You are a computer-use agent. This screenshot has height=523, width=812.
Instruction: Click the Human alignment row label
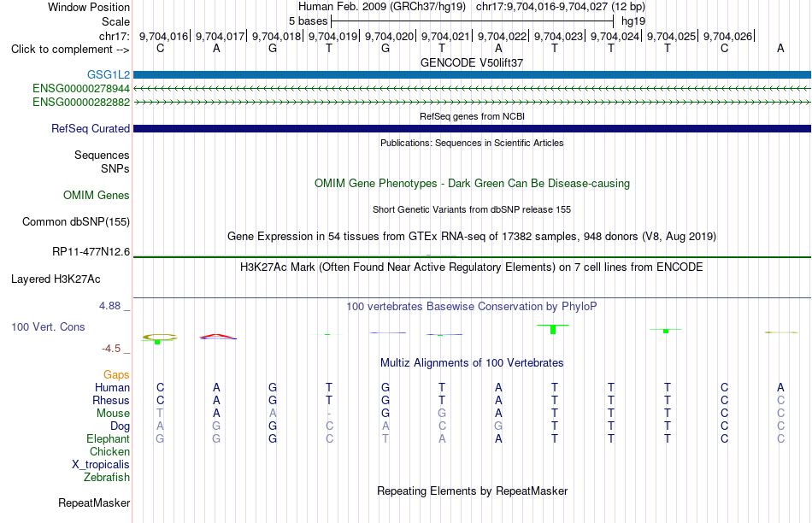pyautogui.click(x=112, y=387)
